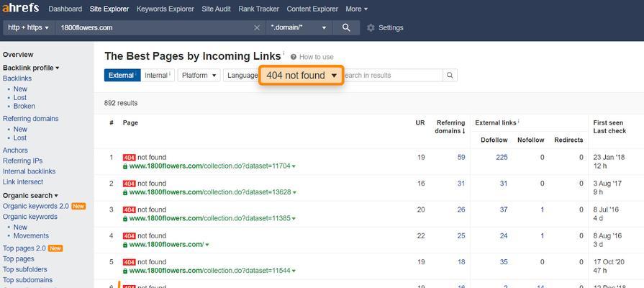Expand URL menu arrow for dataset=11544
Image resolution: width=644 pixels, height=288 pixels.
click(x=294, y=271)
